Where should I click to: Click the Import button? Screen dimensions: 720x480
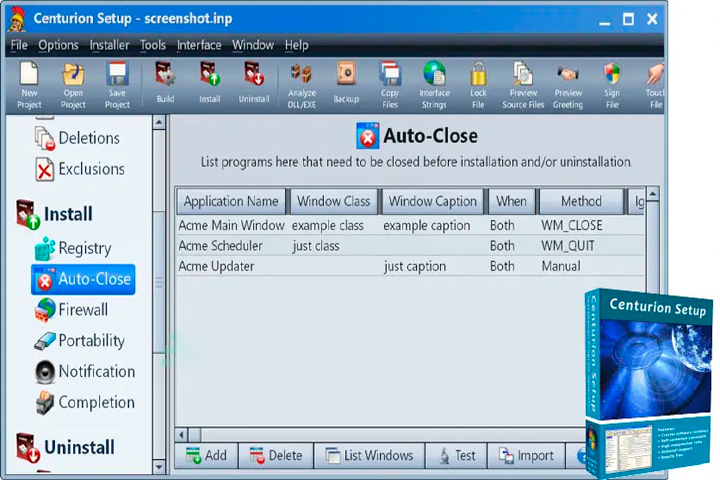526,456
